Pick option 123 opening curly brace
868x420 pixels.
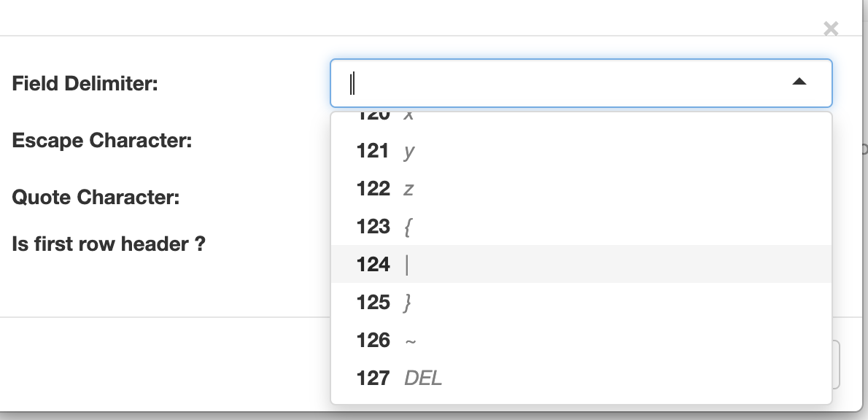coord(581,226)
